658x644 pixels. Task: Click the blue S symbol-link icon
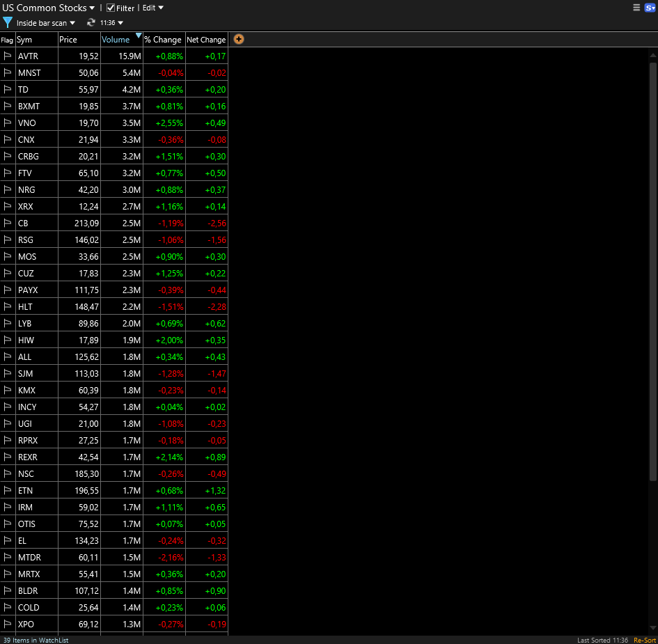point(650,7)
